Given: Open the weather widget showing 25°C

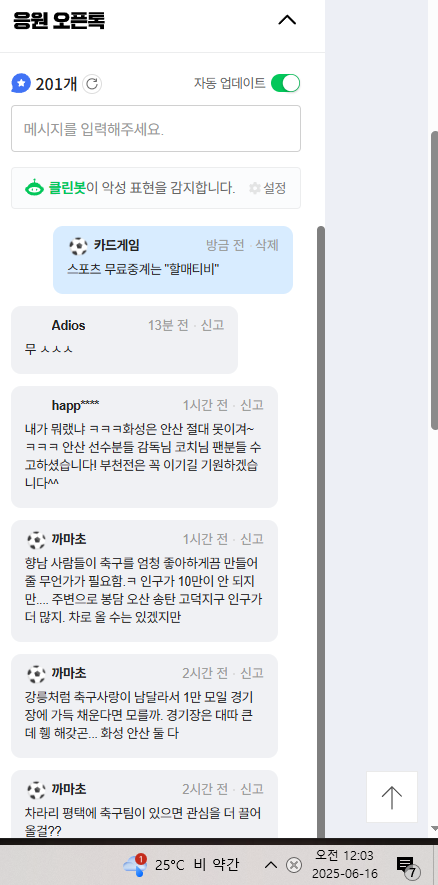Looking at the screenshot, I should pyautogui.click(x=180, y=865).
